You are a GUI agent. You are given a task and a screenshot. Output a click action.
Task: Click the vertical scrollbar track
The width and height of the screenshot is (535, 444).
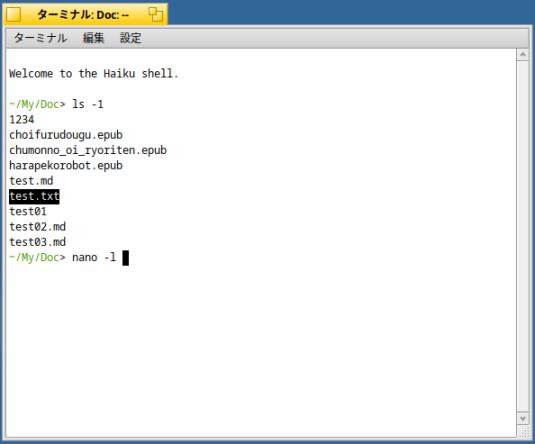pos(522,236)
